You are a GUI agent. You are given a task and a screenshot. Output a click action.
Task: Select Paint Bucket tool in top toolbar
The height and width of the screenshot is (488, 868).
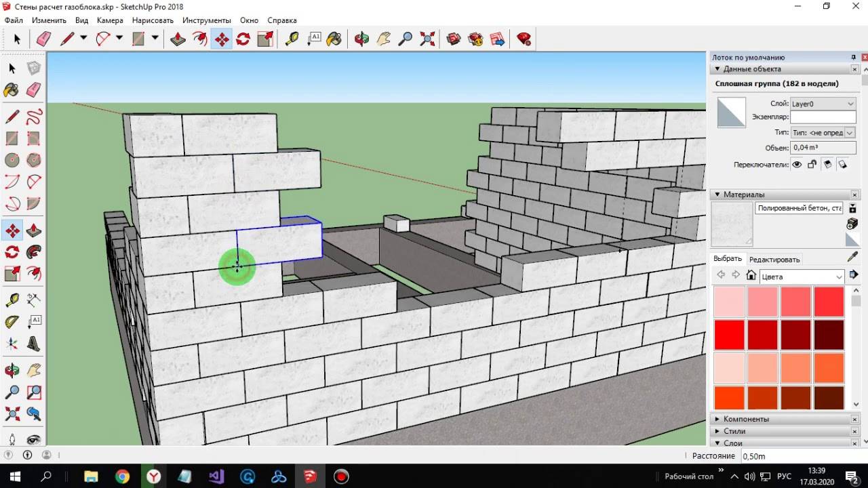[334, 39]
